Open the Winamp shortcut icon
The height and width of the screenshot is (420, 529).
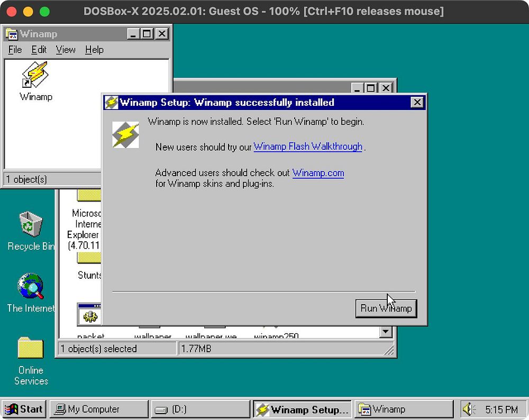click(35, 74)
